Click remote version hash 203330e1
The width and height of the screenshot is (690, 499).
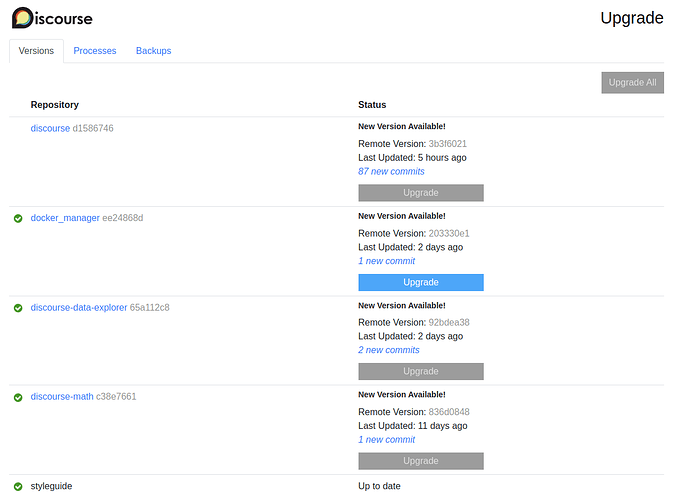tap(449, 234)
